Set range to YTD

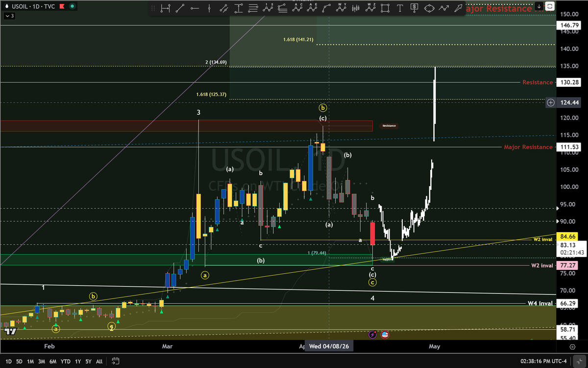click(x=65, y=362)
